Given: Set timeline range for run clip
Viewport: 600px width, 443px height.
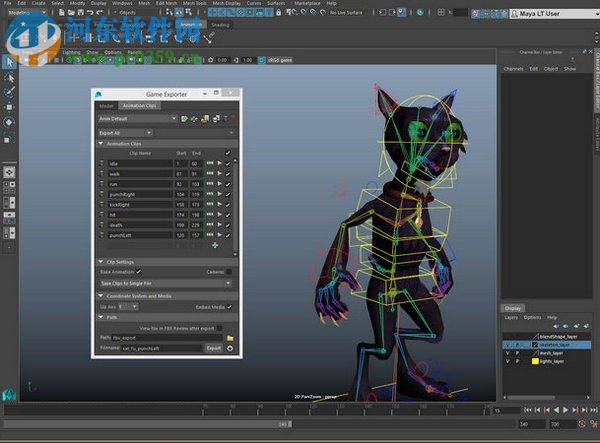Looking at the screenshot, I should 210,184.
